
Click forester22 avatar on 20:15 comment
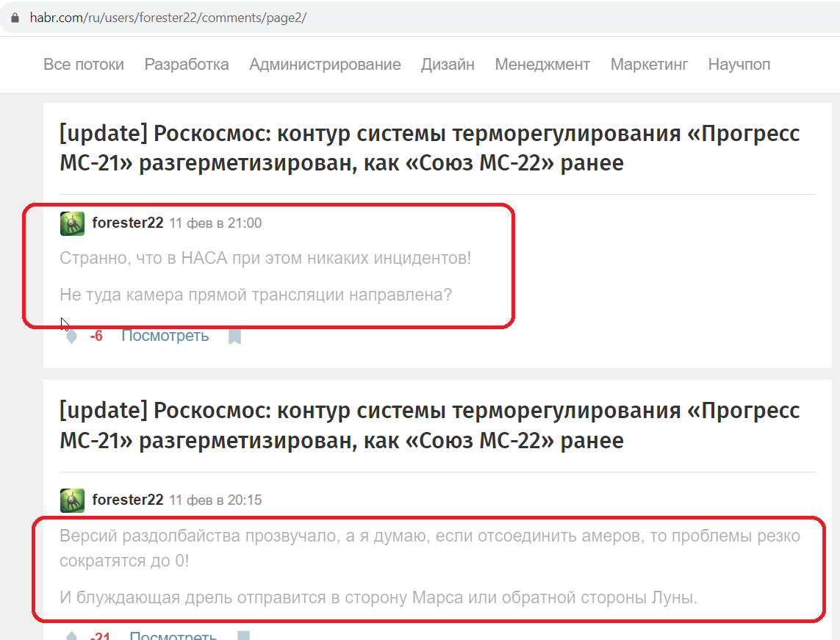[72, 500]
